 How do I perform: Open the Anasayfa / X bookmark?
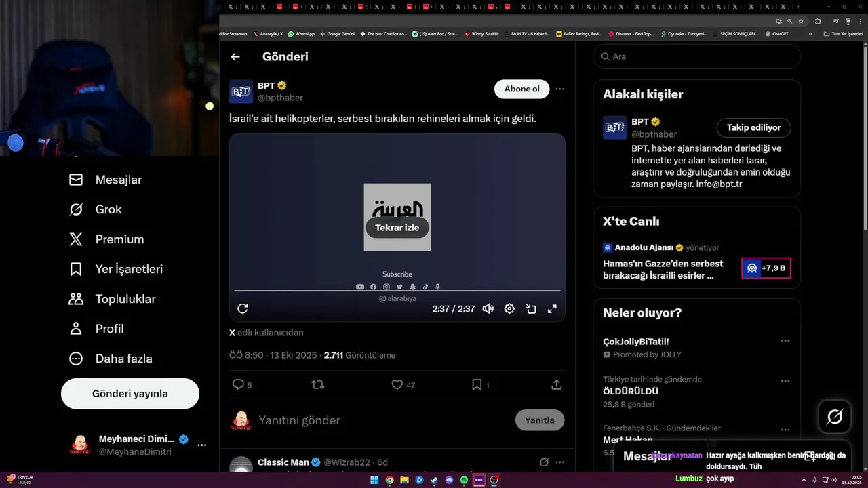pyautogui.click(x=268, y=33)
